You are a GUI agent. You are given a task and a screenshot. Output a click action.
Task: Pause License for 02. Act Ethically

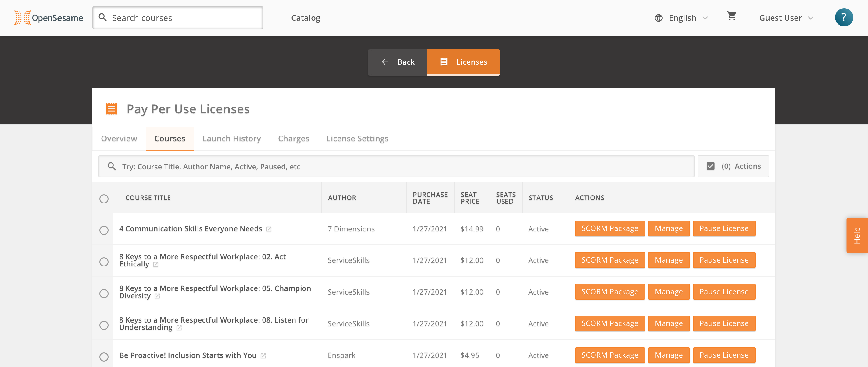(724, 260)
